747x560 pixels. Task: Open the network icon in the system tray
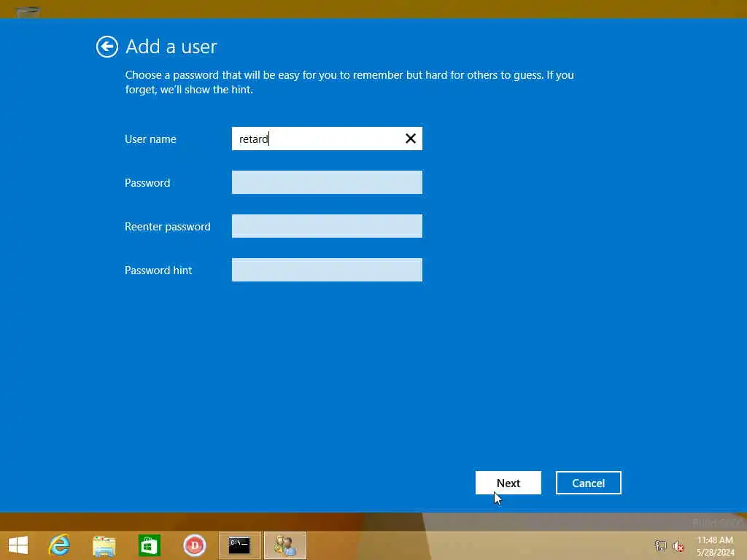point(660,545)
